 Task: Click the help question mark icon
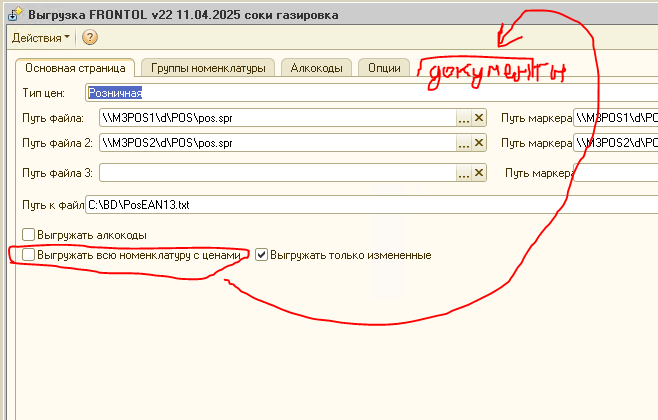coord(90,37)
